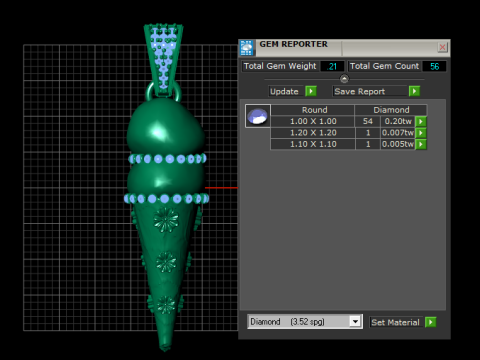Click the 0.005tw weight cell
Viewport: 480px width, 360px height.
(398, 144)
